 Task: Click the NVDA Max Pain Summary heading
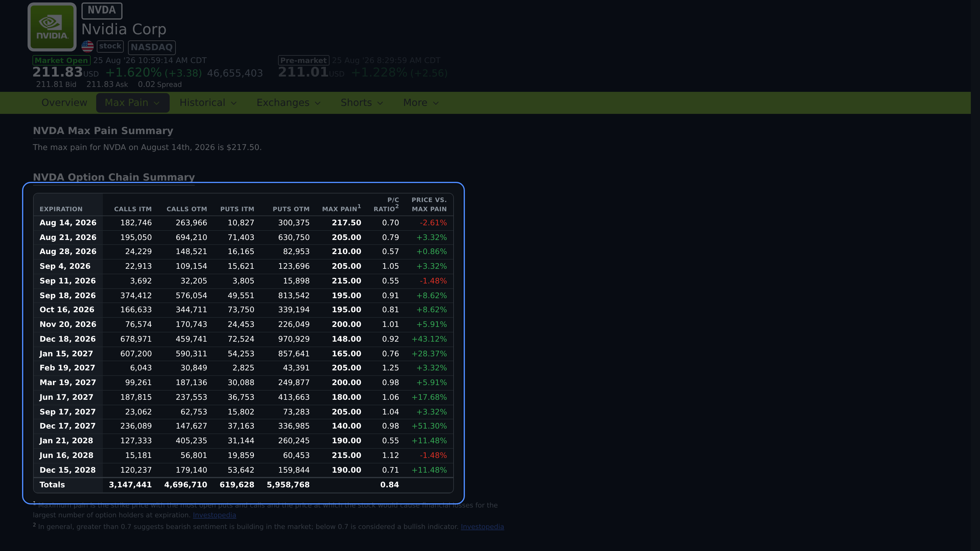coord(103,131)
